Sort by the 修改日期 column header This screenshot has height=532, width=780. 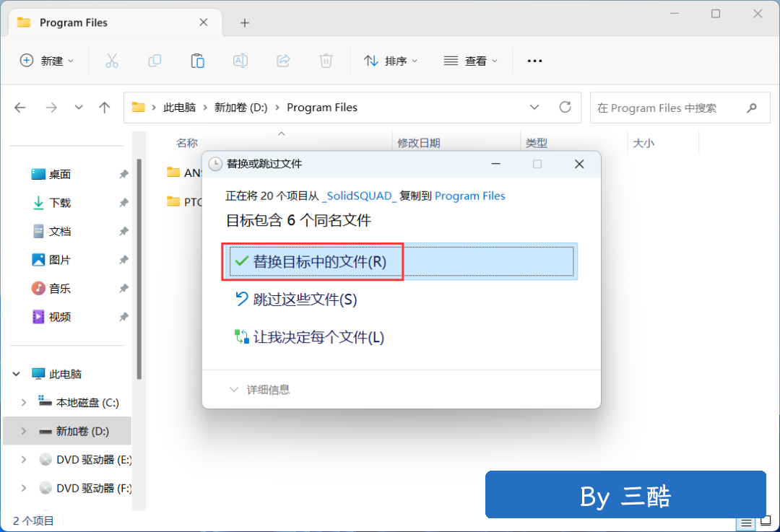(419, 143)
